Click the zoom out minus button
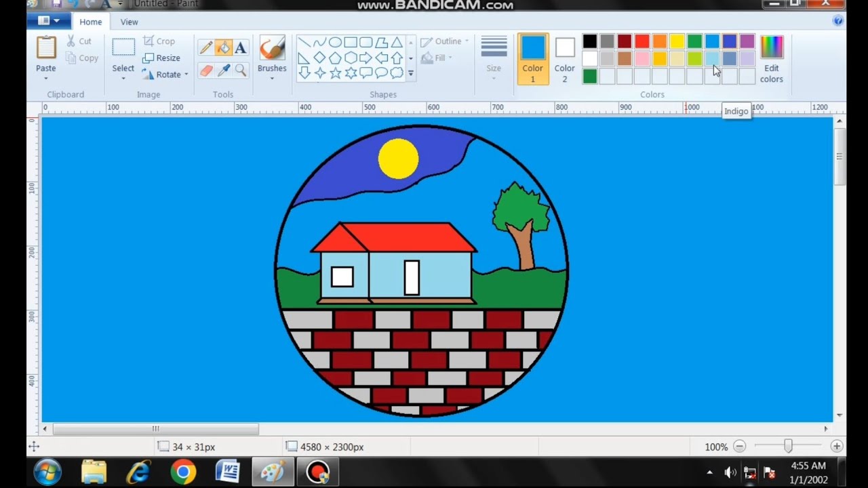 click(740, 447)
